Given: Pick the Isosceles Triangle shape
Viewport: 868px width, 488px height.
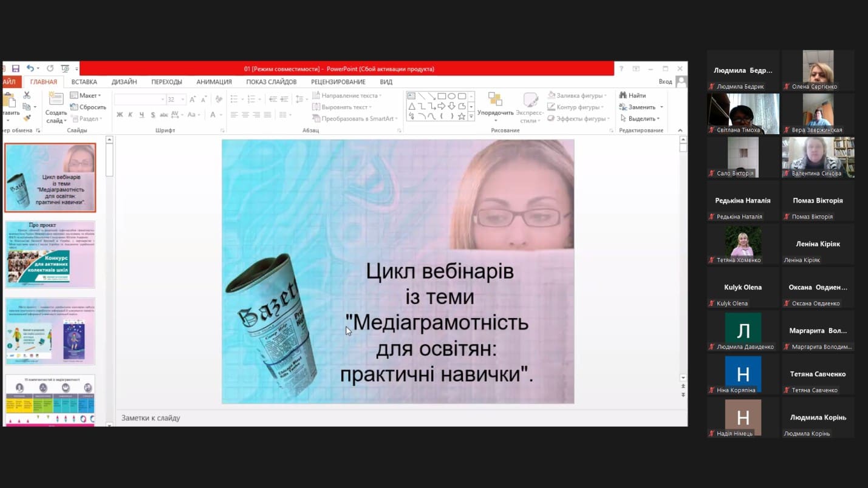Looking at the screenshot, I should tap(412, 106).
